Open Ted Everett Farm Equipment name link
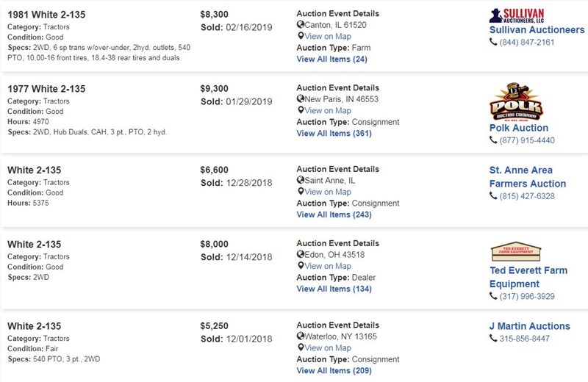Image resolution: width=588 pixels, height=382 pixels. [528, 277]
